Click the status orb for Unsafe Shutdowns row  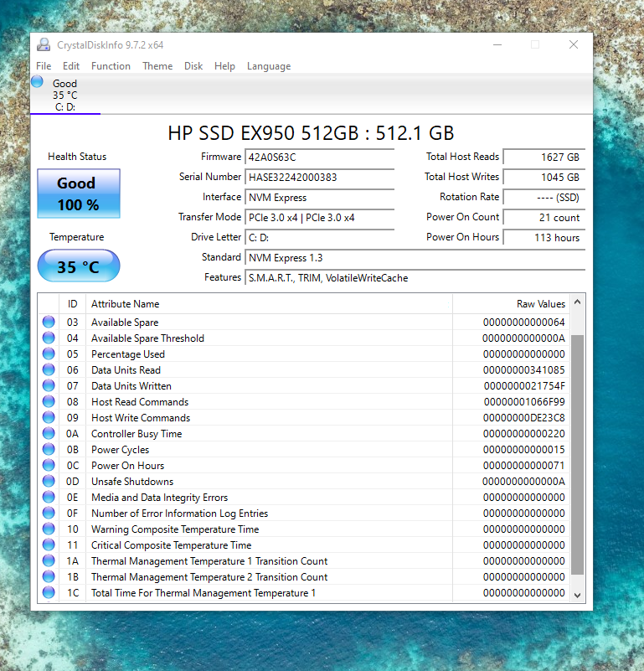tap(49, 482)
